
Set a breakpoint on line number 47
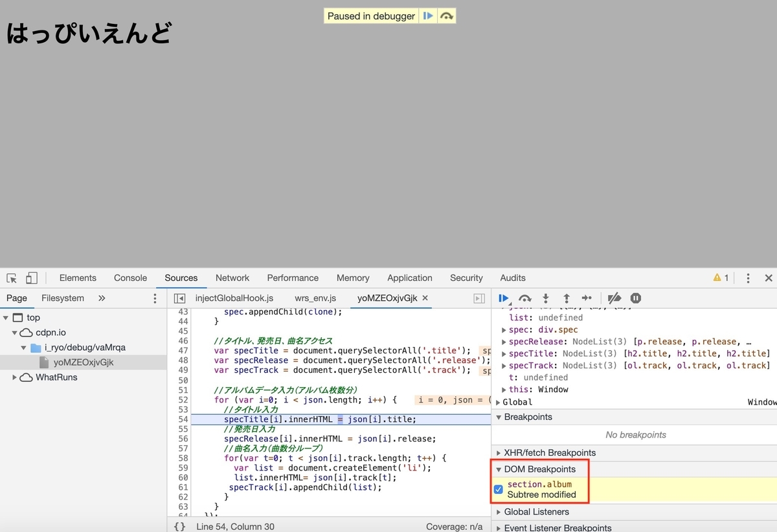tap(183, 351)
